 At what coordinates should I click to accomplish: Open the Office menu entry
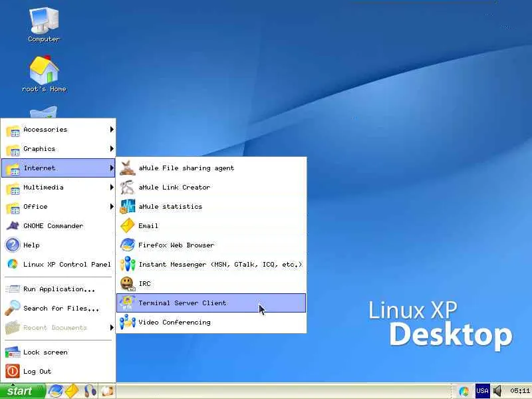click(59, 207)
